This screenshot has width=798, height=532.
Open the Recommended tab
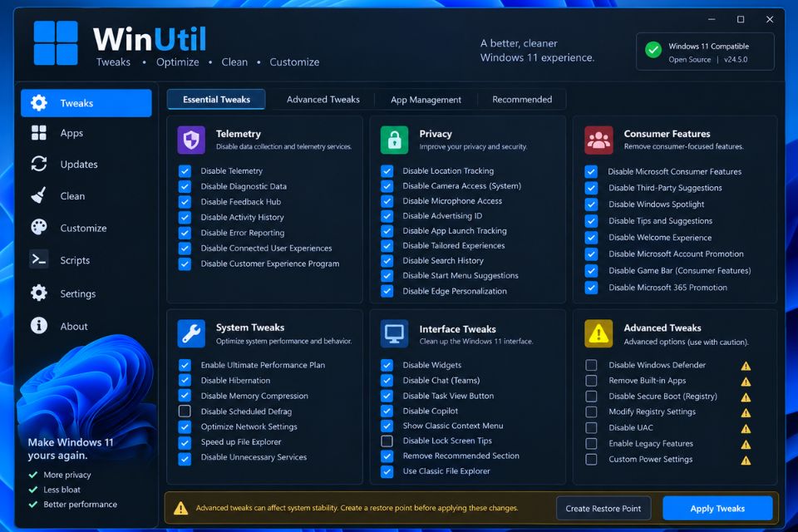pos(522,99)
